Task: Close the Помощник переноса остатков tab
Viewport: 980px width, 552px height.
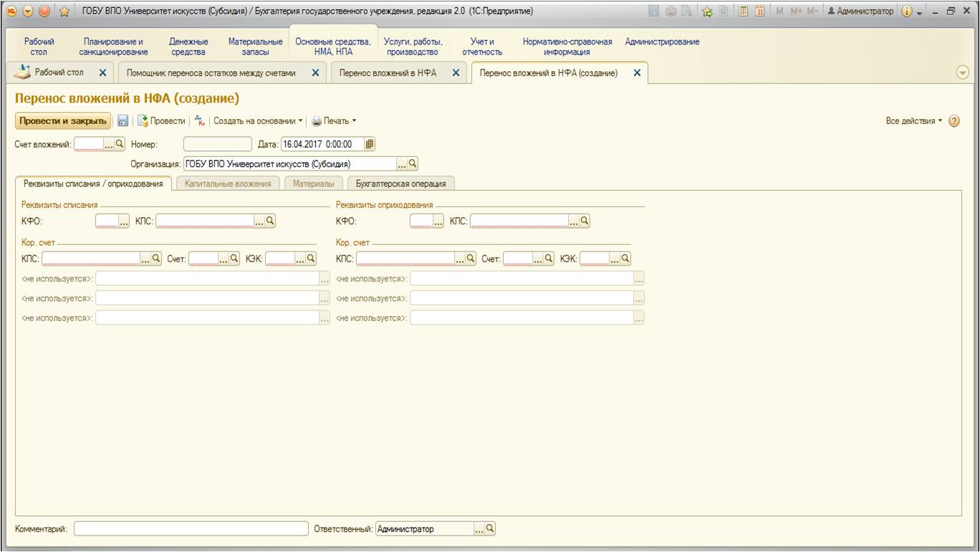Action: point(315,72)
